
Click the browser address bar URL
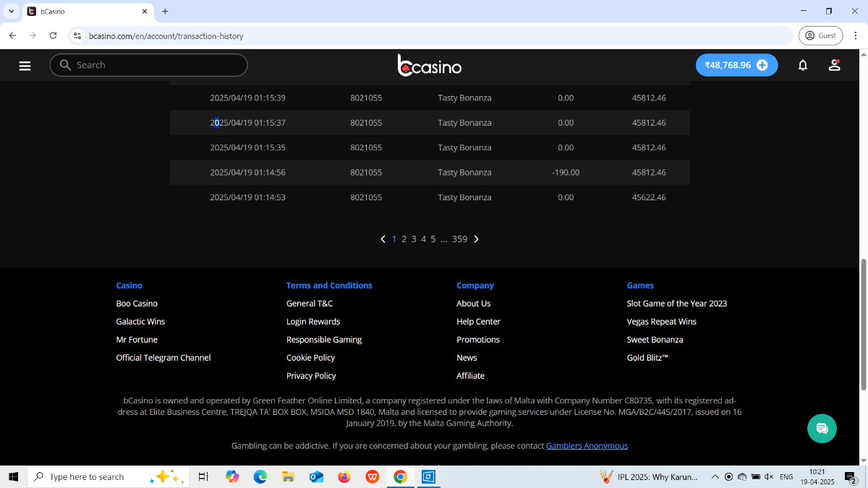pos(166,36)
